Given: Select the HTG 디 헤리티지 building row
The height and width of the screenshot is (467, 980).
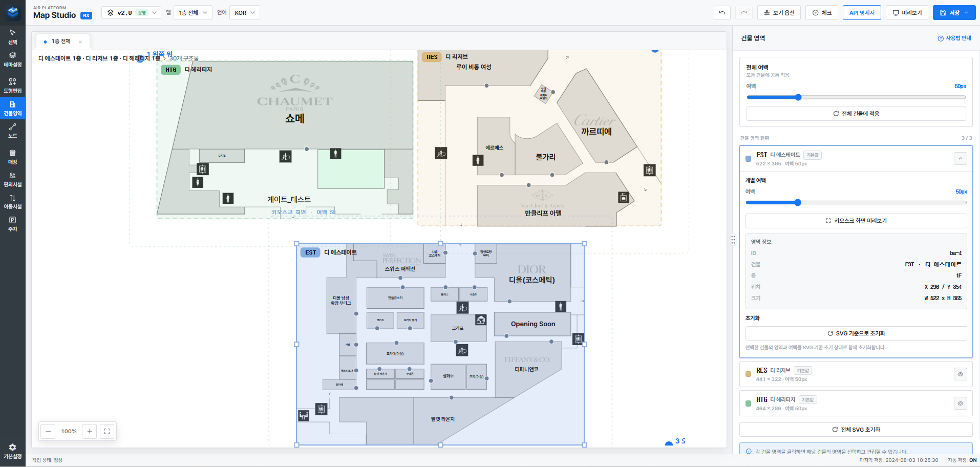Looking at the screenshot, I should tap(856, 404).
